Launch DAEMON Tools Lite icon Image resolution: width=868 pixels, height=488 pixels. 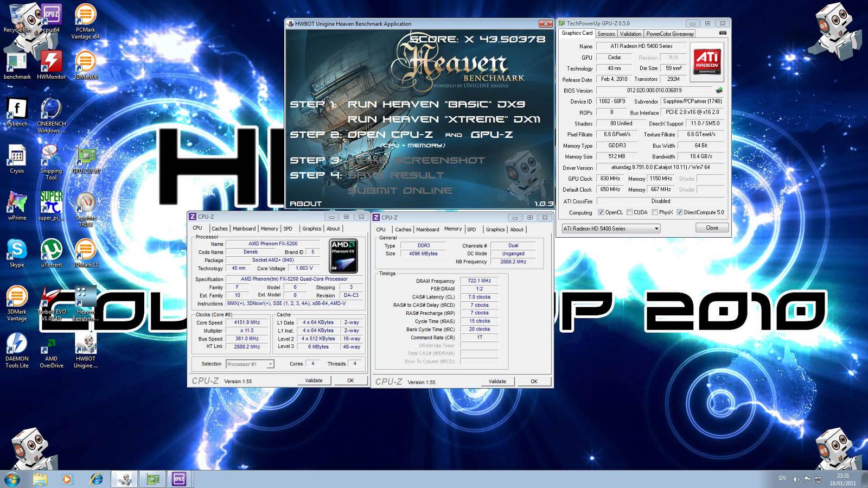tap(17, 351)
